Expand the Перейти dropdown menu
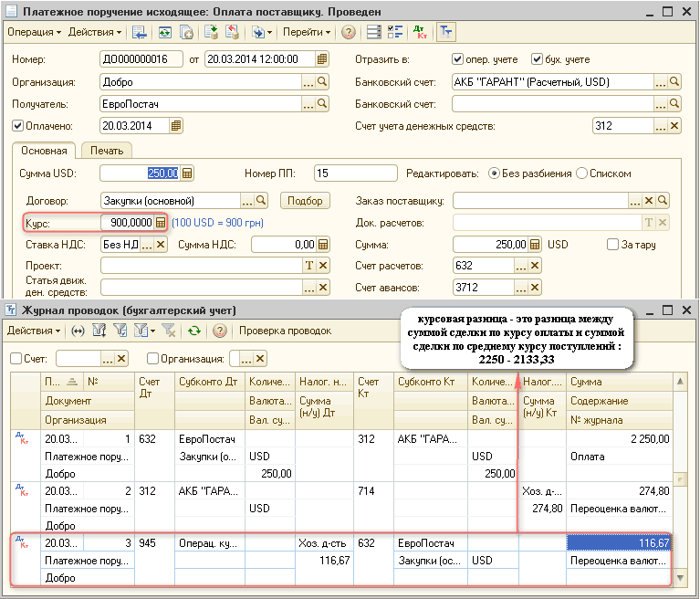 [306, 32]
